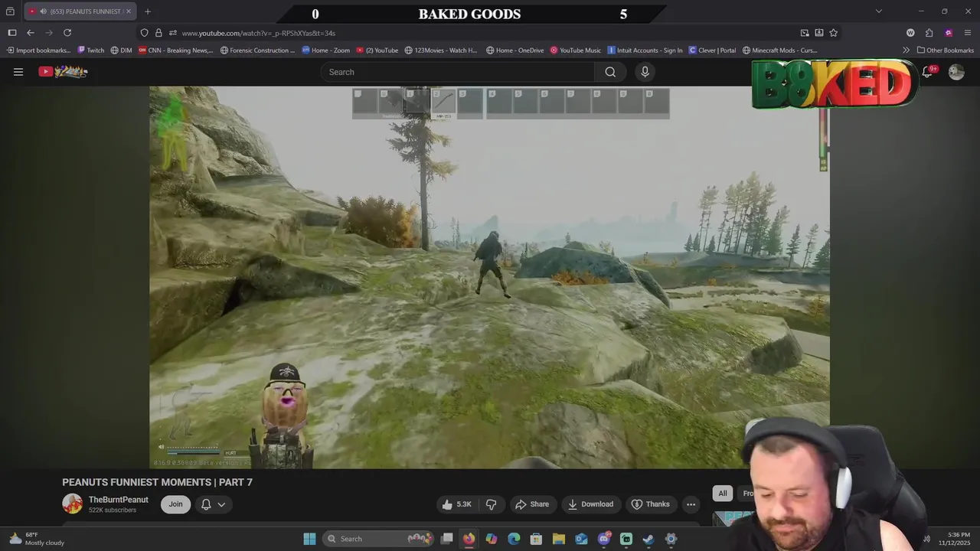The image size is (980, 551).
Task: Open File Explorer from taskbar
Action: [x=559, y=539]
